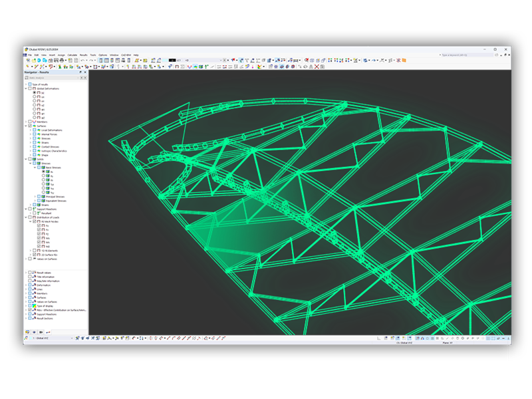Open the Help menu

136,55
